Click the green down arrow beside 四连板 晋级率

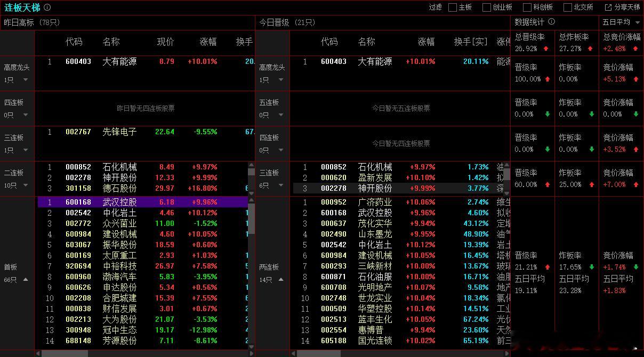click(x=547, y=149)
